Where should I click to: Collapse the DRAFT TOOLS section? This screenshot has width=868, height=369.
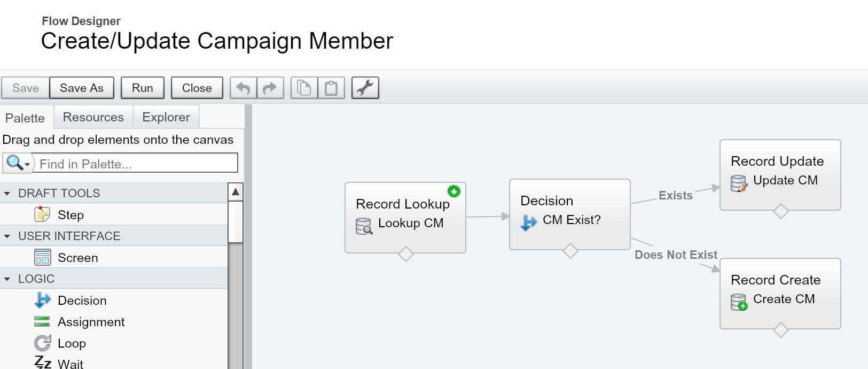[x=7, y=193]
